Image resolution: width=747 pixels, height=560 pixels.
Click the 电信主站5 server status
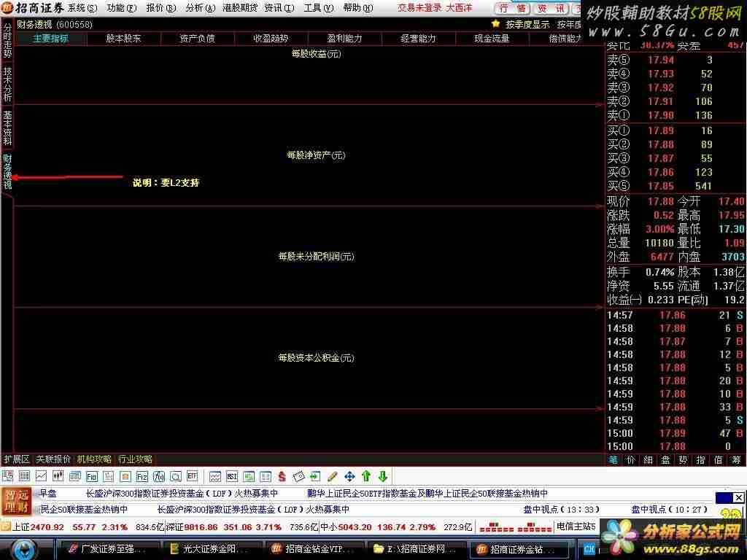576,526
